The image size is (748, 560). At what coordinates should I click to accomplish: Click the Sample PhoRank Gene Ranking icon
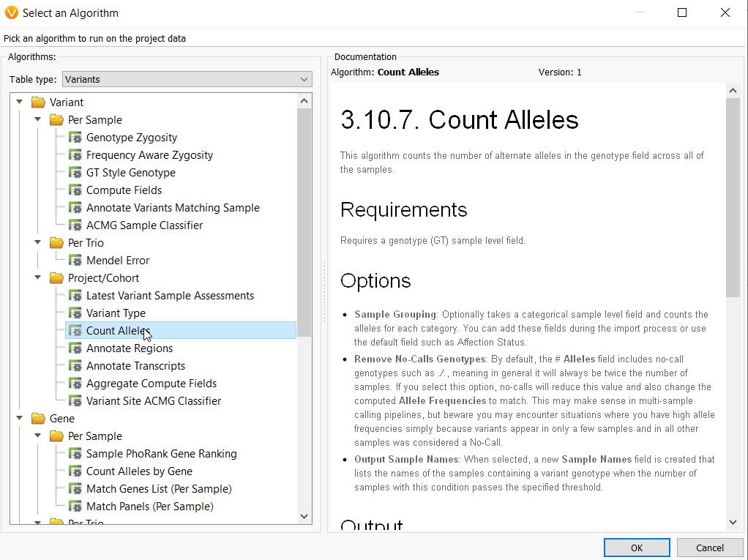[x=75, y=454]
